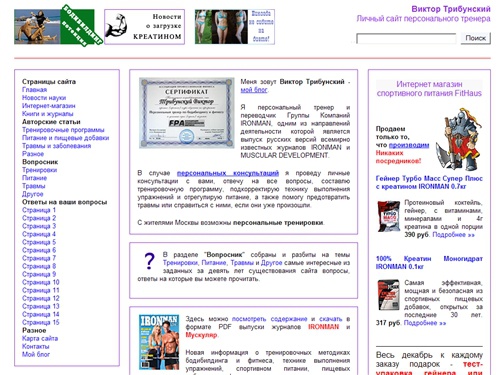Open red IRONMAN magazine link
The width and height of the screenshot is (500, 375).
[323, 327]
